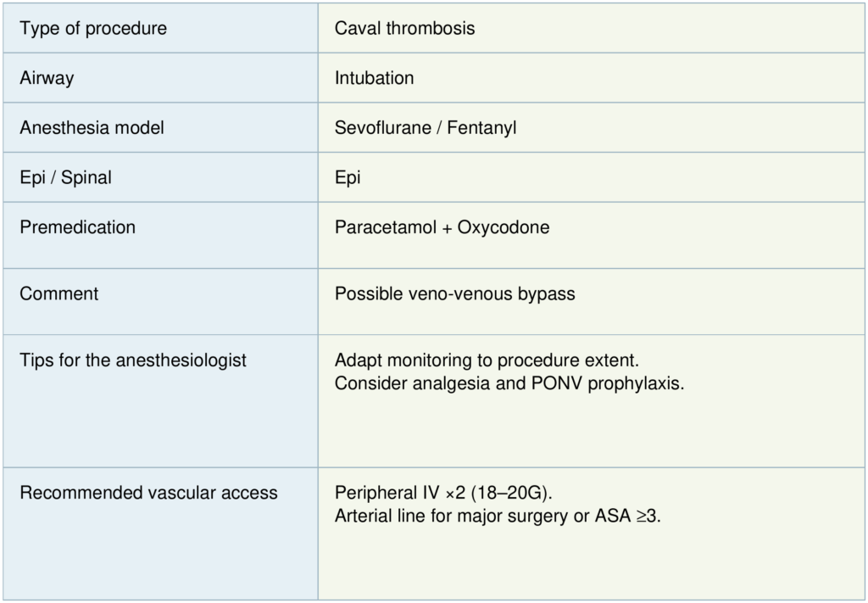Click the "Tips for the anesthesiologist" label

(133, 360)
